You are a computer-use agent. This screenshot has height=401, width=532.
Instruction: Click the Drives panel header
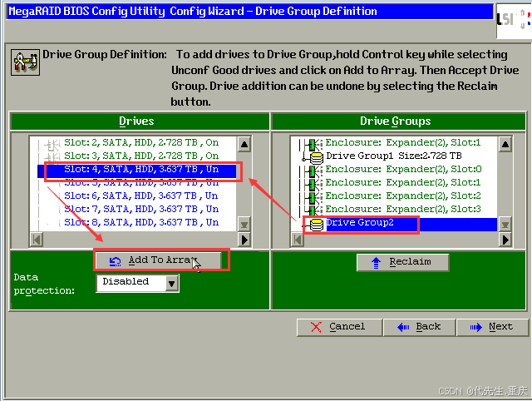point(140,121)
